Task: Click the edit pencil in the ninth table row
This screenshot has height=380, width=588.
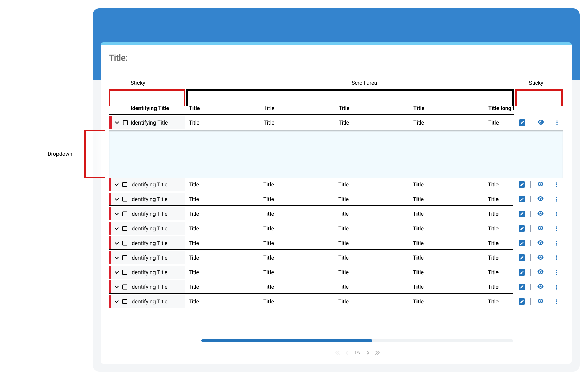Action: (x=522, y=287)
